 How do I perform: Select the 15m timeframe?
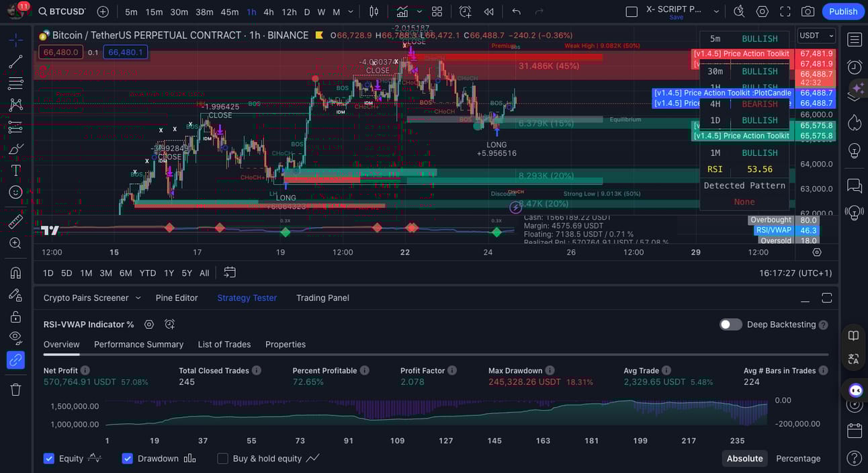[x=154, y=11]
